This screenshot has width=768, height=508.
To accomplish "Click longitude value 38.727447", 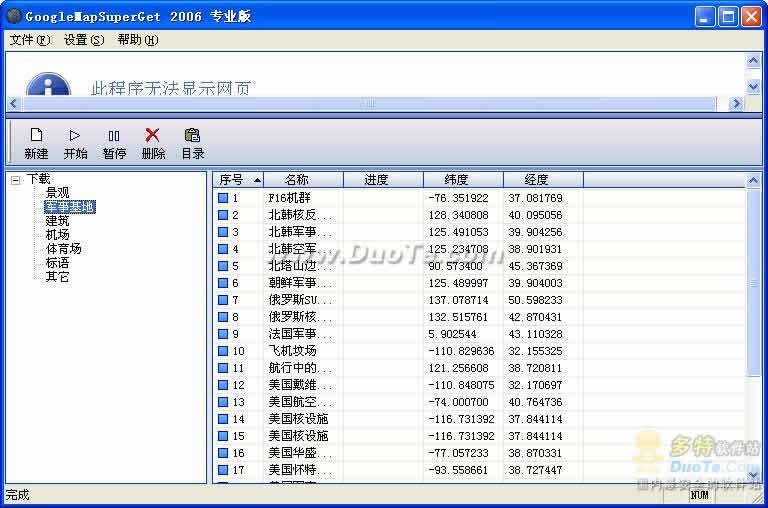I will point(535,470).
